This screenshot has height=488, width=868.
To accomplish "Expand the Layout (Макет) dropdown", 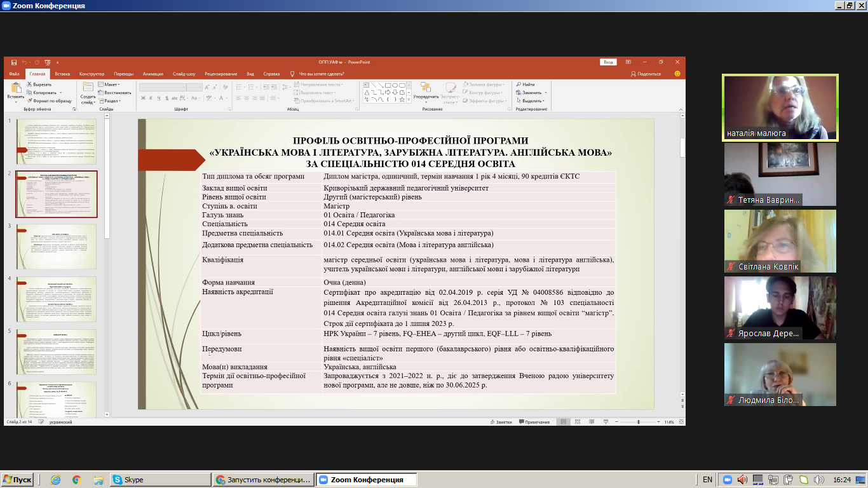I will pos(110,85).
